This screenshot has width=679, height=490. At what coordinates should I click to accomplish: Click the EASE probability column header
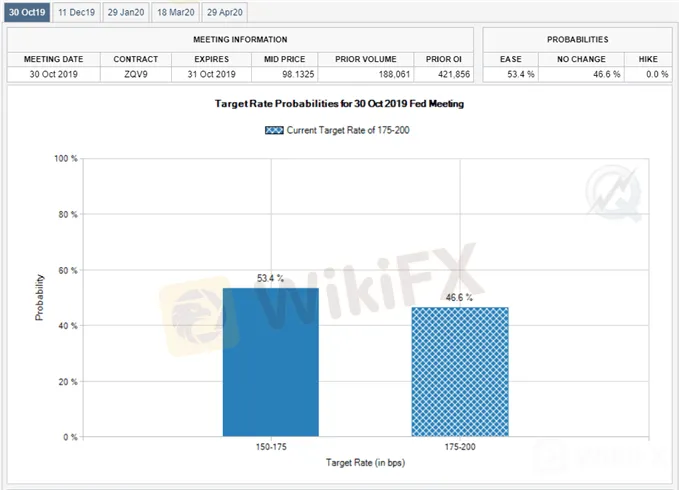click(511, 59)
